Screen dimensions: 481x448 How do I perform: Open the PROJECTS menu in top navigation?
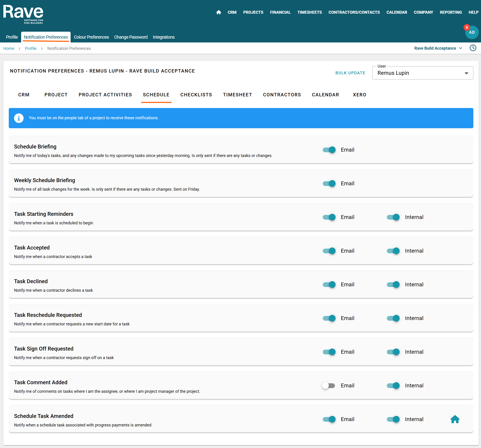(x=253, y=12)
